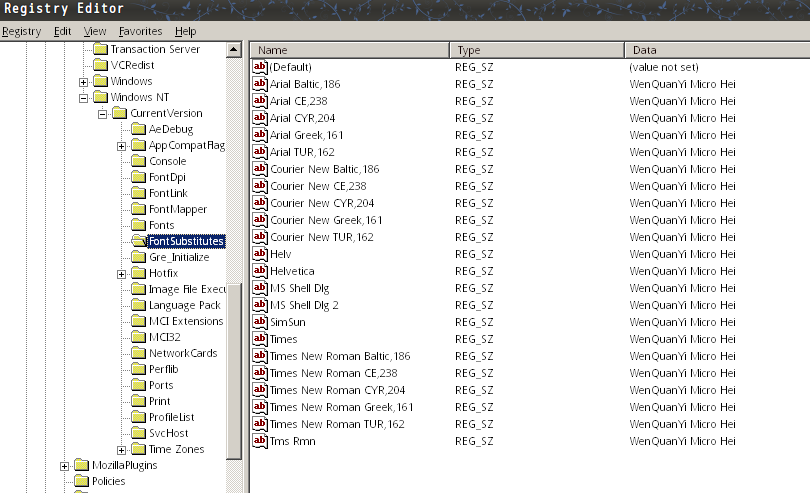Click the MCI32 folder icon
This screenshot has width=810, height=493.
[x=138, y=337]
